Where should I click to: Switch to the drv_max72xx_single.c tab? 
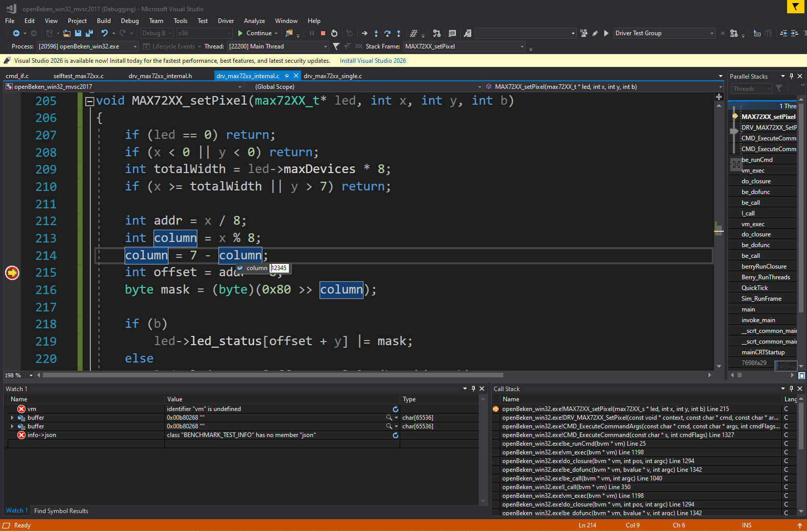[x=332, y=76]
